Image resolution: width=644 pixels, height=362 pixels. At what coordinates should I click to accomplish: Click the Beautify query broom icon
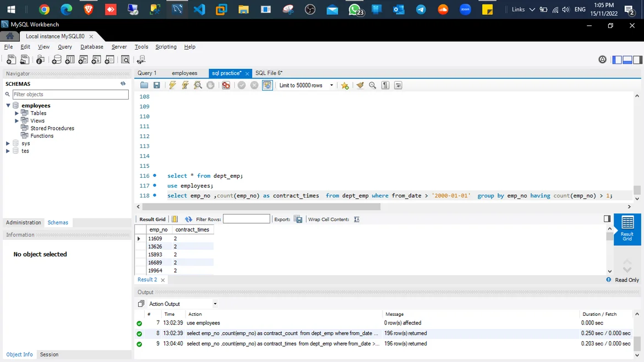click(360, 85)
